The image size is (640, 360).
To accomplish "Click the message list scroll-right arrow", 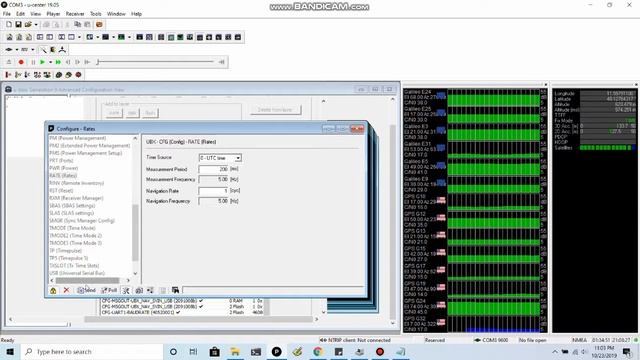I will click(x=128, y=280).
